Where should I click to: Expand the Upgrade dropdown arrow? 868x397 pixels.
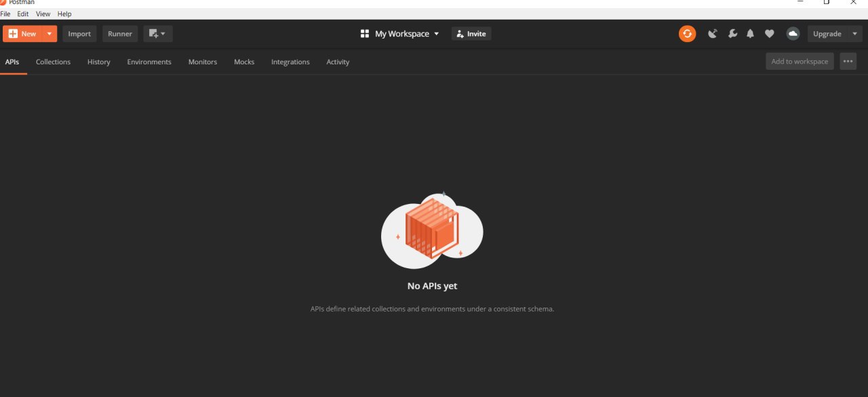click(x=854, y=34)
